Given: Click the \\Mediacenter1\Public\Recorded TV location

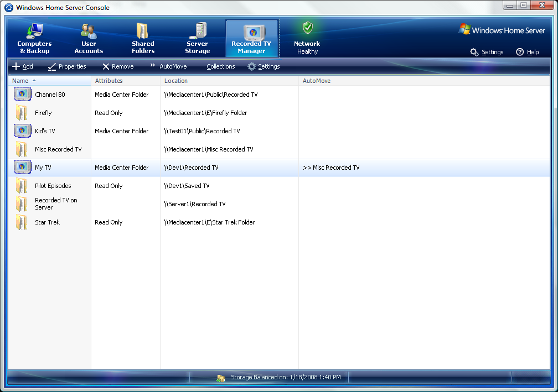Looking at the screenshot, I should [211, 95].
